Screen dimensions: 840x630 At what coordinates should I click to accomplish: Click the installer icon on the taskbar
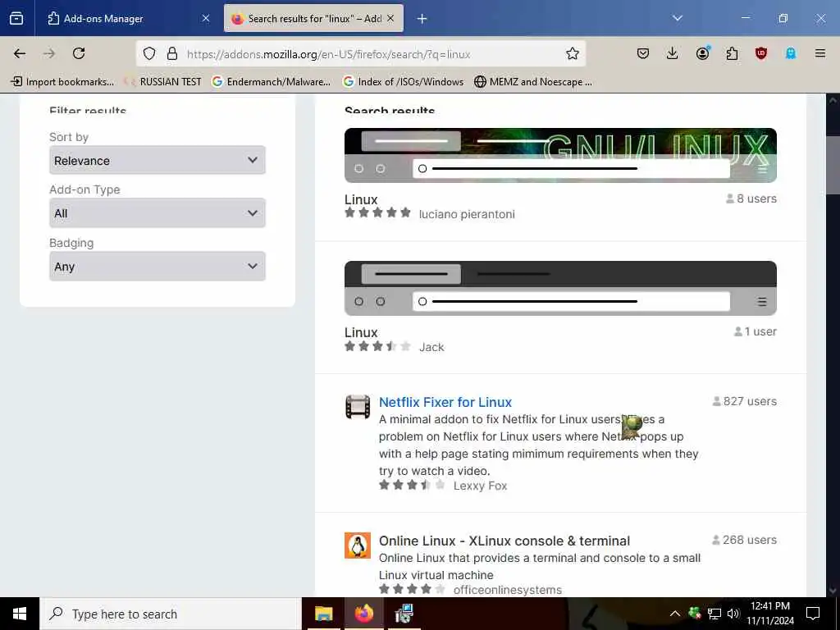pyautogui.click(x=404, y=614)
